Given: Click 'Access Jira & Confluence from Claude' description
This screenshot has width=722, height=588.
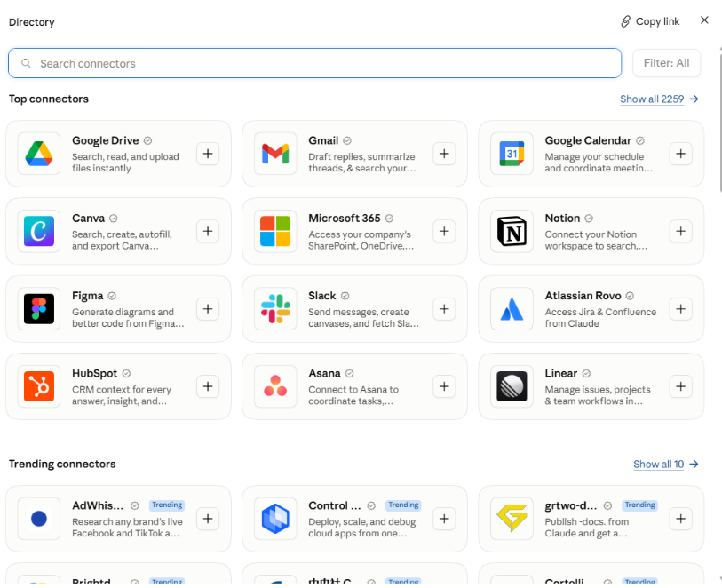Looking at the screenshot, I should click(x=600, y=318).
